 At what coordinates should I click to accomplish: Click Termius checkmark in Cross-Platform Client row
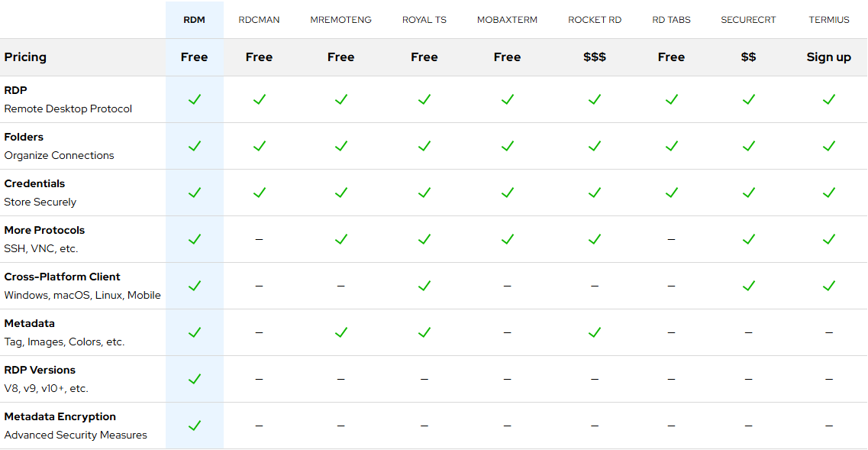coord(829,286)
